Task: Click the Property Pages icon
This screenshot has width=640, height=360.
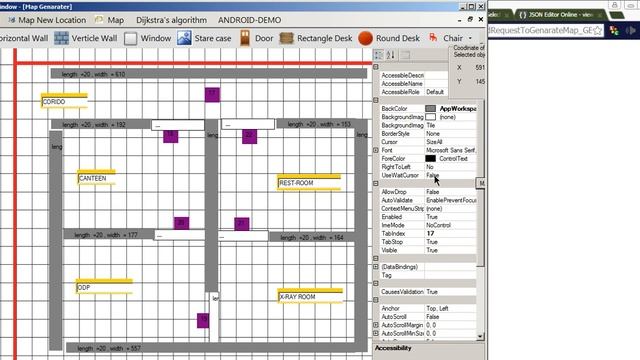Action: (x=405, y=55)
